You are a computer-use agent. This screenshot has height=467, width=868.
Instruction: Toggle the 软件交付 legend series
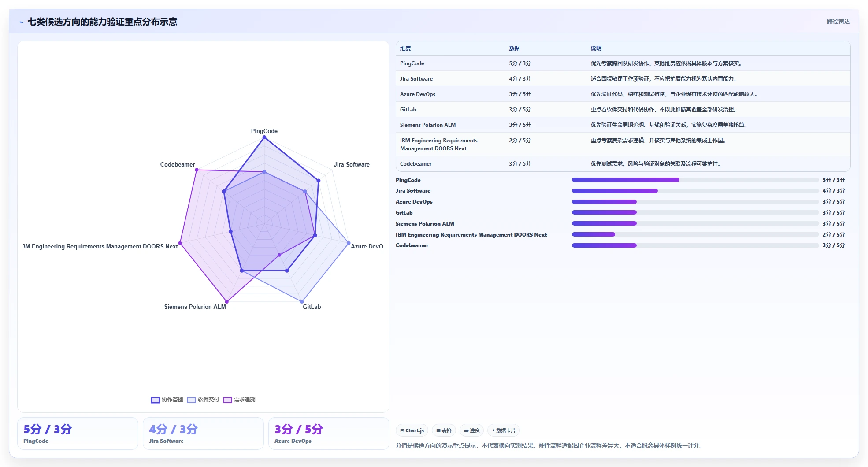[x=203, y=400]
